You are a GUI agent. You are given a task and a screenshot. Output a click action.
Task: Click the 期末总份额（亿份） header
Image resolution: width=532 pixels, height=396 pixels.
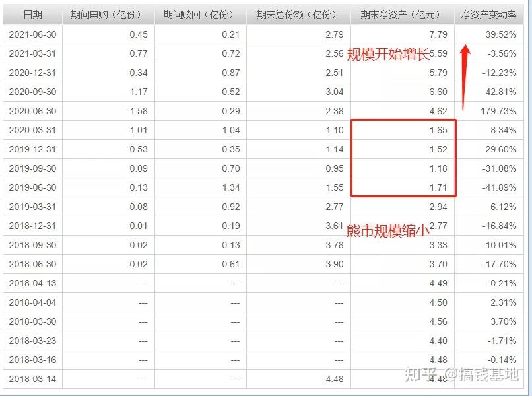coord(298,15)
